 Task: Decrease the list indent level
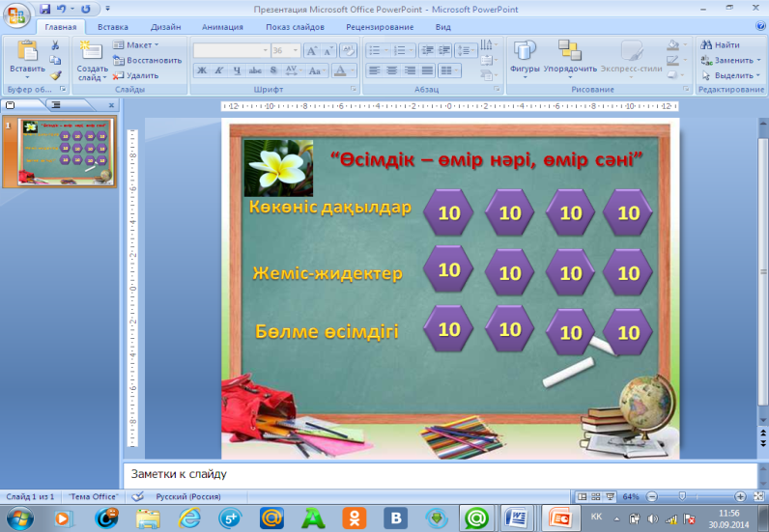tap(427, 50)
